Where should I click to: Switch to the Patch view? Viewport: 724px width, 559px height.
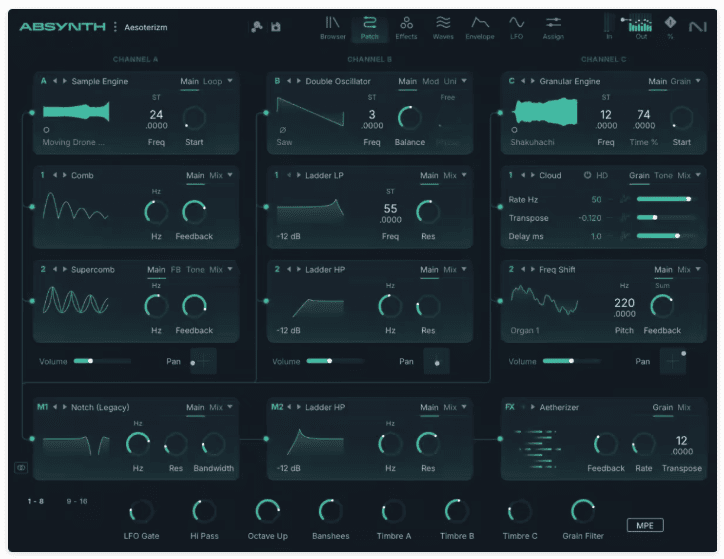click(369, 28)
